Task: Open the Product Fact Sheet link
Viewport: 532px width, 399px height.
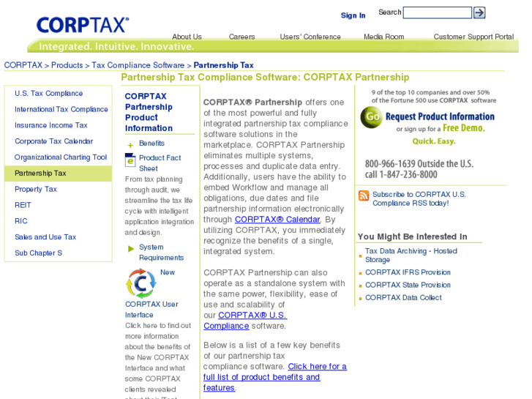Action: coord(160,163)
